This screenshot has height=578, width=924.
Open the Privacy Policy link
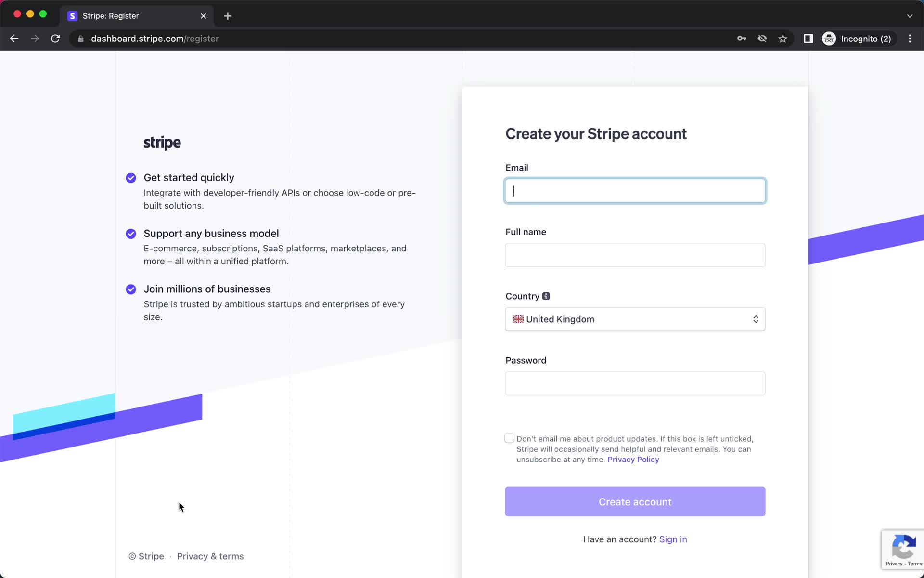(633, 460)
